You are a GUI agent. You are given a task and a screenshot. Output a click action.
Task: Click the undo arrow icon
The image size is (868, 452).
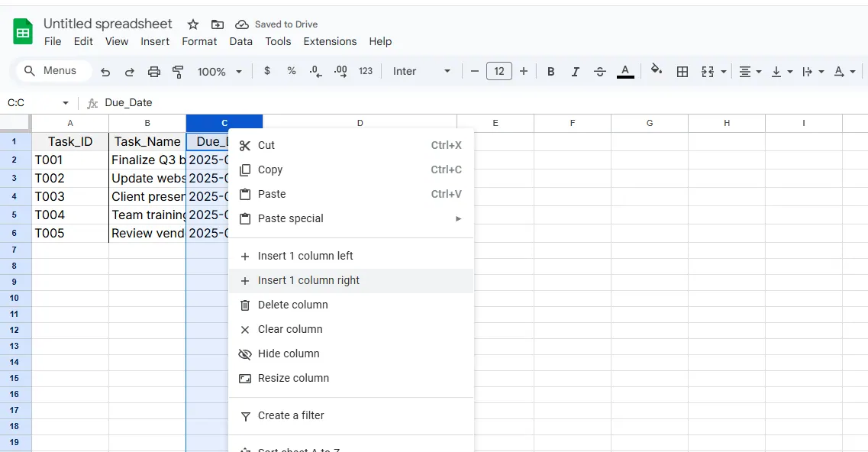pyautogui.click(x=105, y=72)
